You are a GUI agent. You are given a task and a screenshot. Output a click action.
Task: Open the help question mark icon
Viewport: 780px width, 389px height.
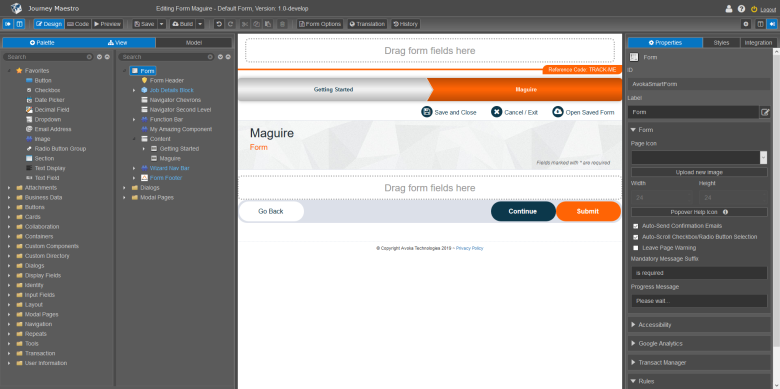pyautogui.click(x=741, y=9)
